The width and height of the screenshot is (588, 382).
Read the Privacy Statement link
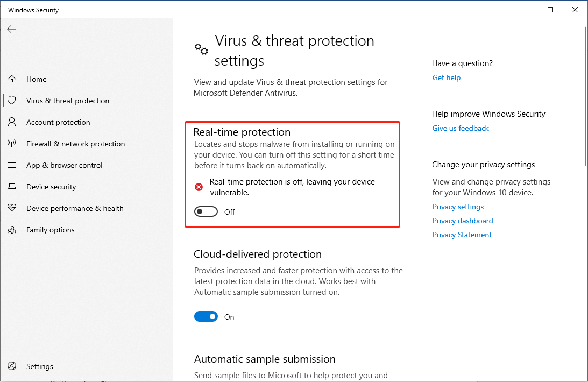click(462, 235)
